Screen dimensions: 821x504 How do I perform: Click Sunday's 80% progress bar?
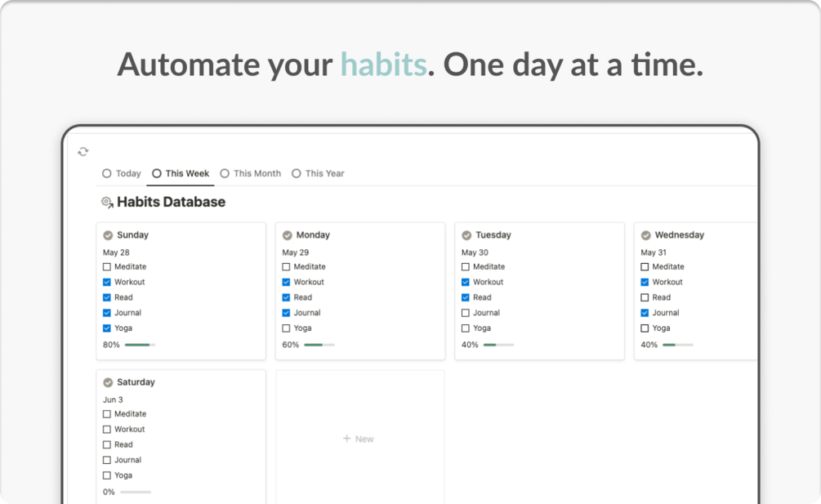click(x=140, y=345)
